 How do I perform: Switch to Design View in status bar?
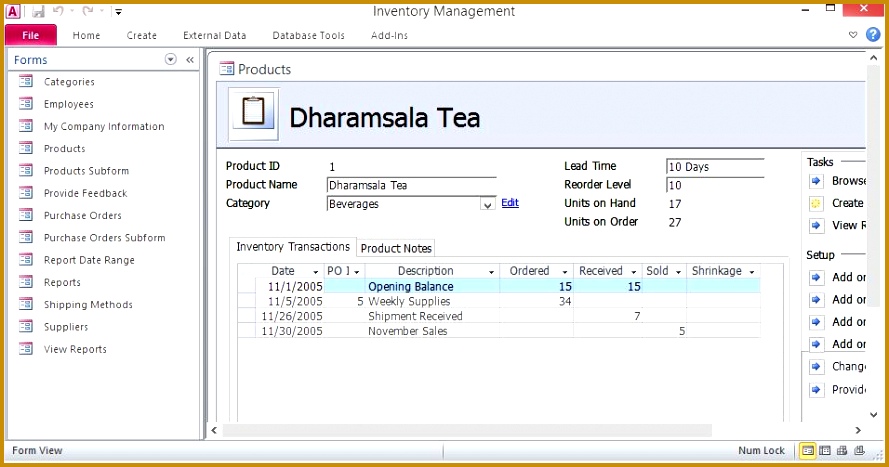click(x=860, y=451)
